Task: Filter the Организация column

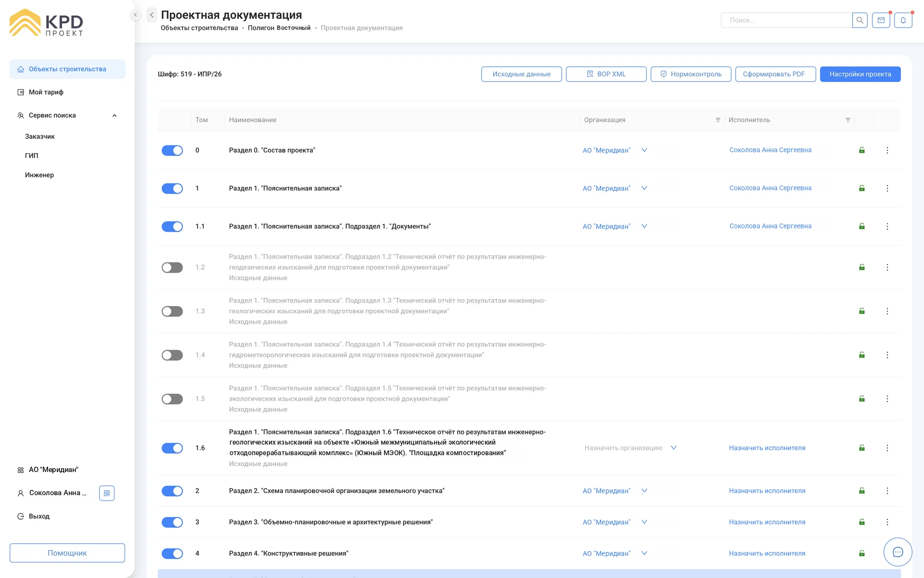Action: 718,120
